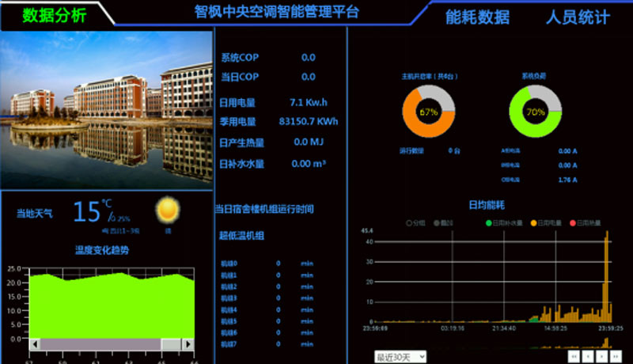Click the 超低温机组 heading
633x364 pixels.
click(x=241, y=236)
